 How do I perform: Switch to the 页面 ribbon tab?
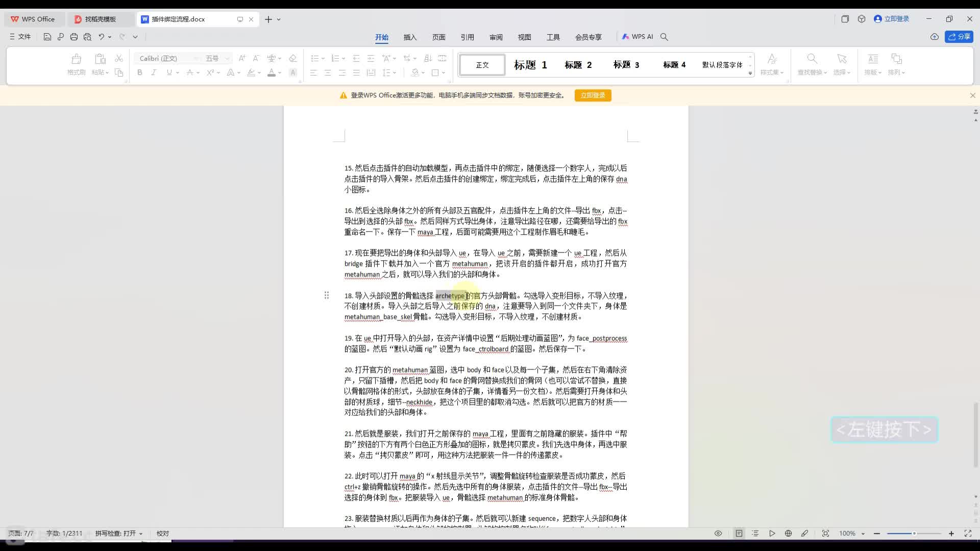coord(438,37)
